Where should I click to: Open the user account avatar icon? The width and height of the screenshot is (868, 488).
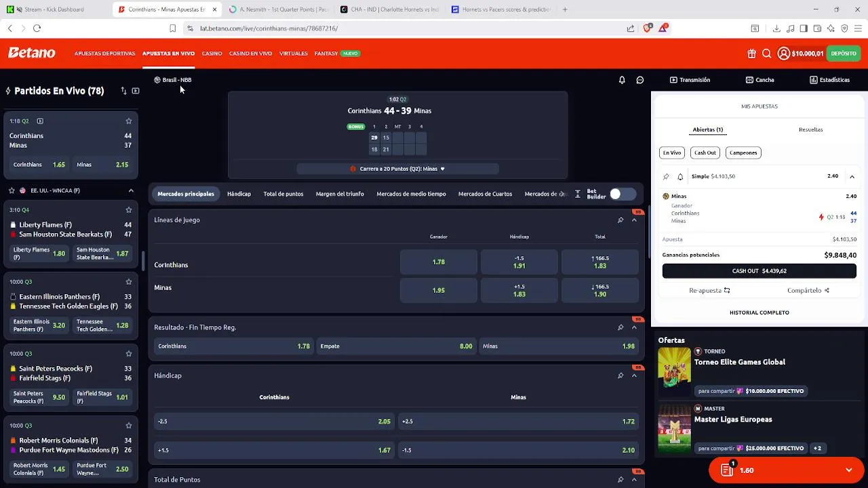783,54
